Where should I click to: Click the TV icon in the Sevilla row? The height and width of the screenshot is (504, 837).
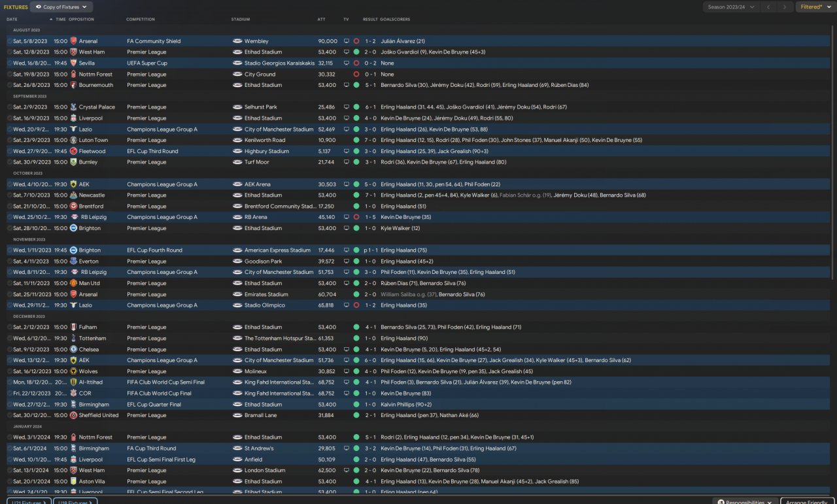pyautogui.click(x=347, y=63)
